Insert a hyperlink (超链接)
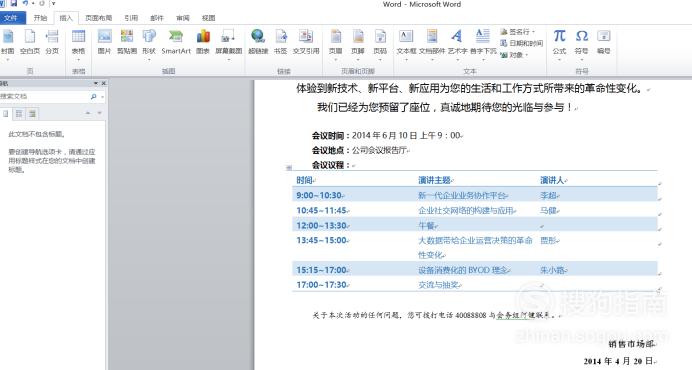 pyautogui.click(x=258, y=43)
